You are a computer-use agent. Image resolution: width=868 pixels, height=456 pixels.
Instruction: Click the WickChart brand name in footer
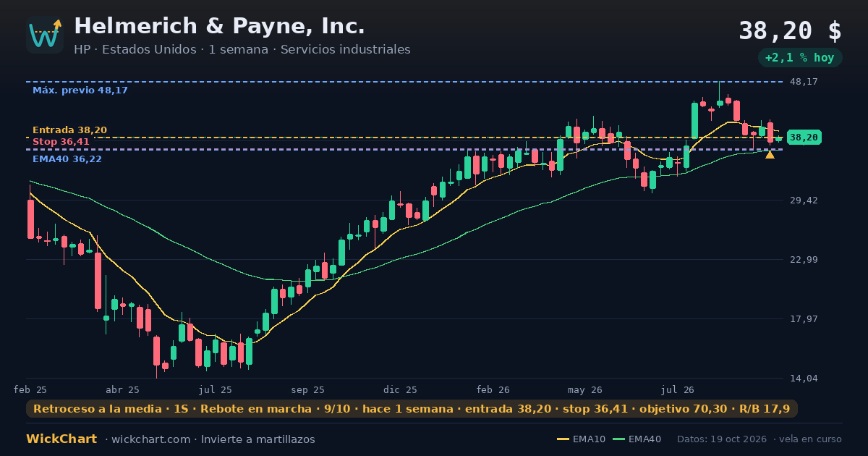point(61,439)
